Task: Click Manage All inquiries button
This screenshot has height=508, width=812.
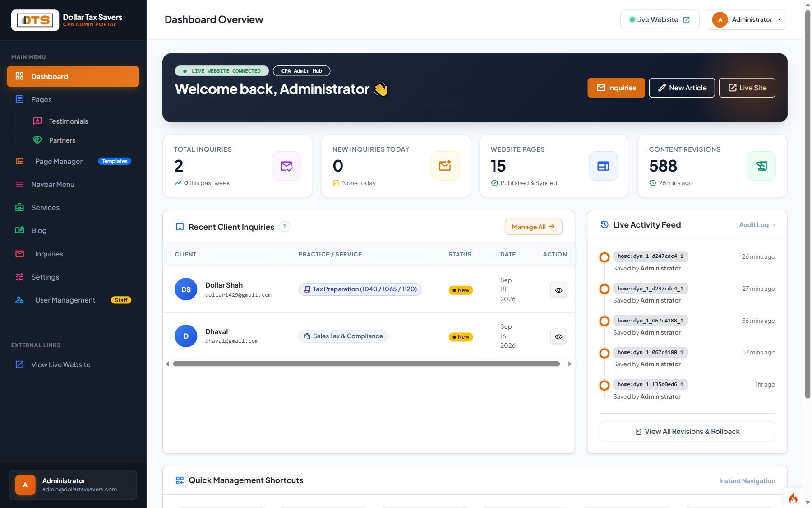Action: tap(533, 227)
